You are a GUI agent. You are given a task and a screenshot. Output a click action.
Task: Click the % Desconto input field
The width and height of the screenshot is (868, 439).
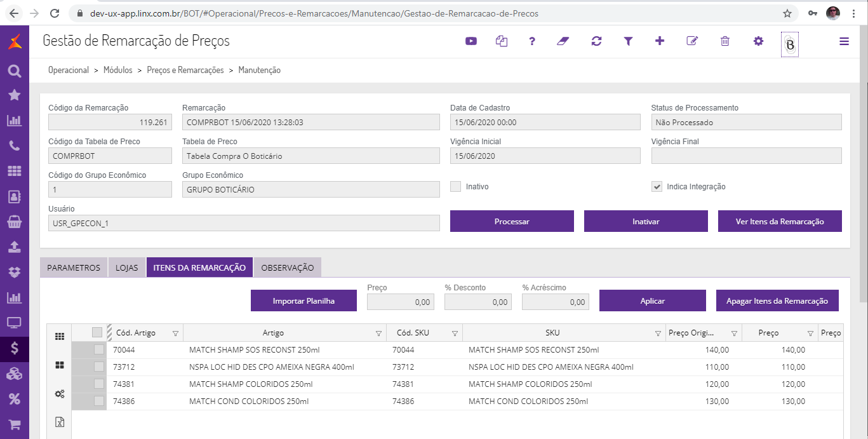477,302
